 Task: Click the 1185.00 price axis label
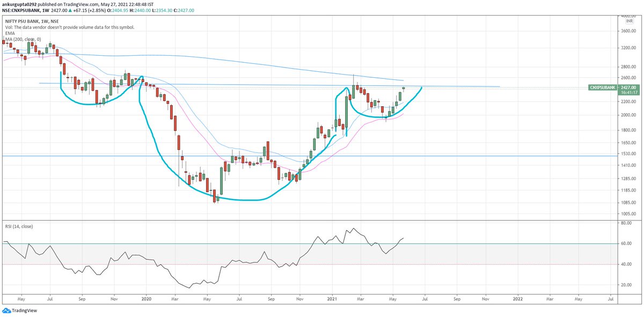(x=628, y=190)
